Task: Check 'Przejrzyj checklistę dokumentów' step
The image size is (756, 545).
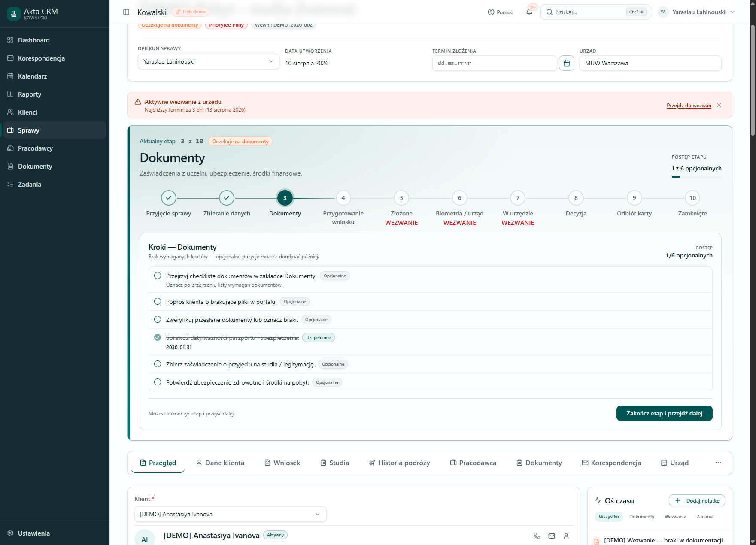Action: click(x=158, y=276)
